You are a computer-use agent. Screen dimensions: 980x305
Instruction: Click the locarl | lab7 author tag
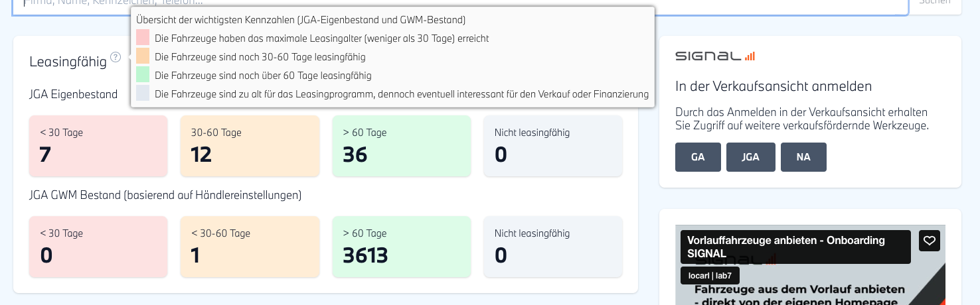(x=710, y=276)
